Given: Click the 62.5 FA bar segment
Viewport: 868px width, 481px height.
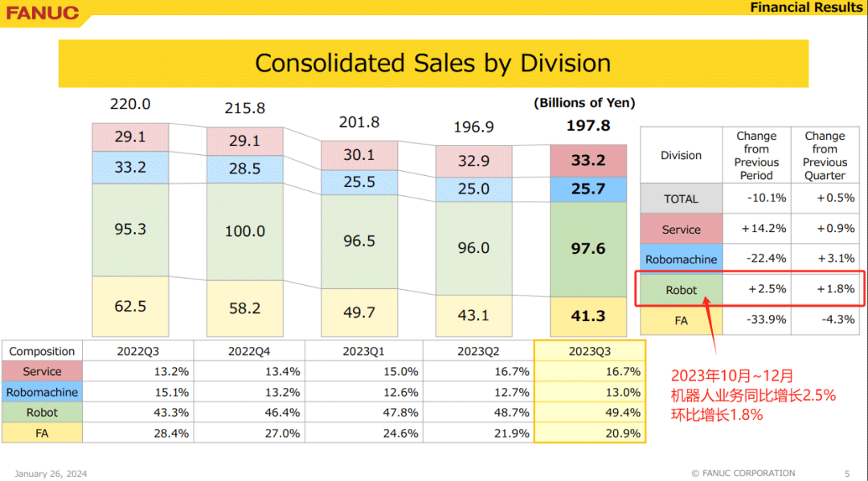Looking at the screenshot, I should point(130,306).
